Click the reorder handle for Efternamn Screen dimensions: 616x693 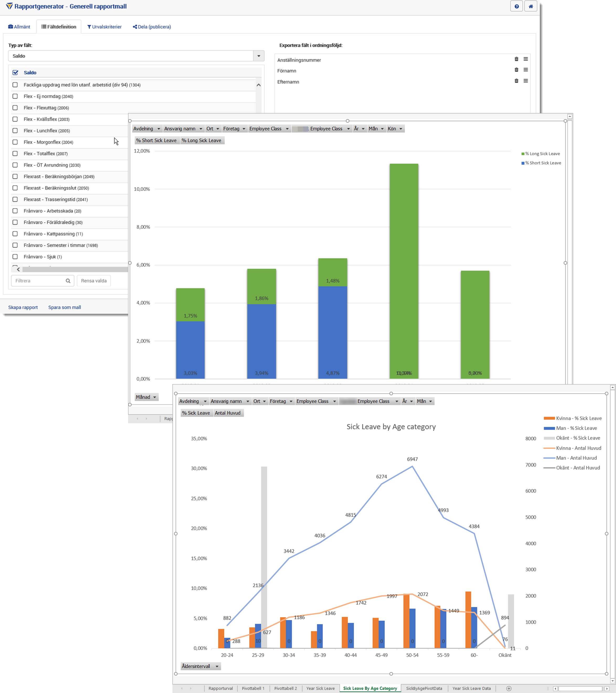point(525,81)
